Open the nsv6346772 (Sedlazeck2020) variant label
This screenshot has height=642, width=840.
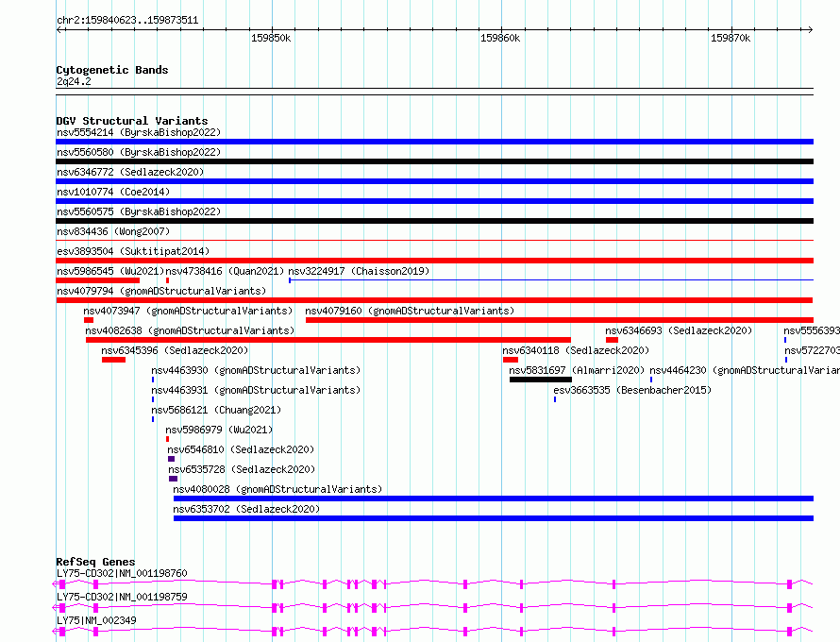pos(130,172)
